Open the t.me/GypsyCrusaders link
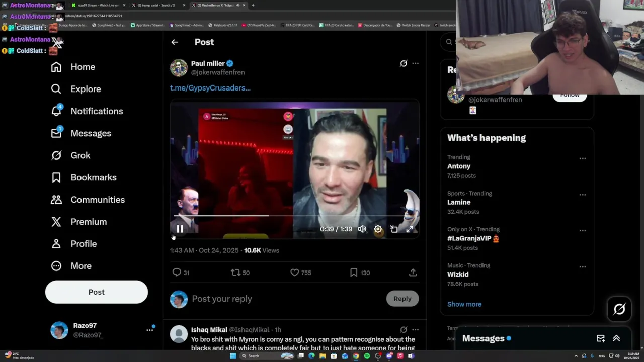 point(210,88)
